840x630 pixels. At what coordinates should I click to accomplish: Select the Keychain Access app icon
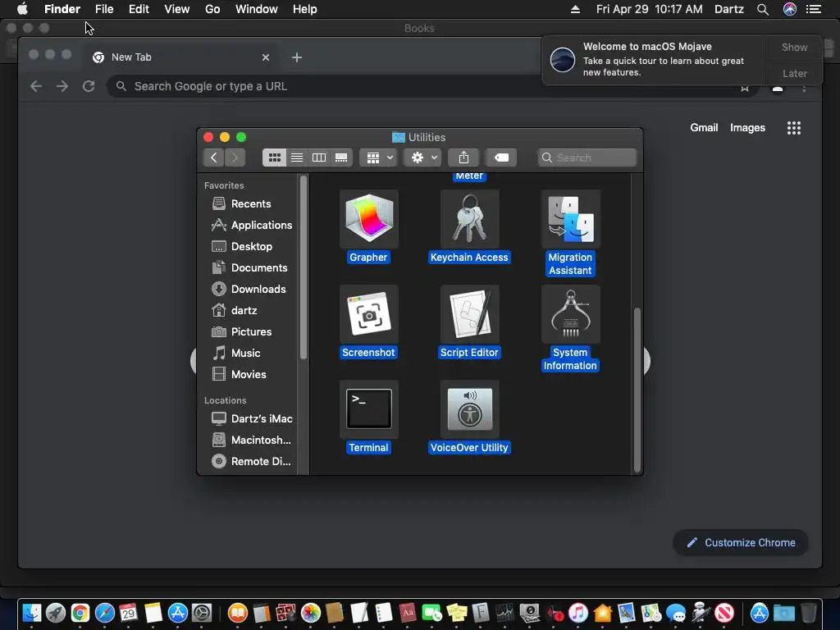tap(469, 218)
